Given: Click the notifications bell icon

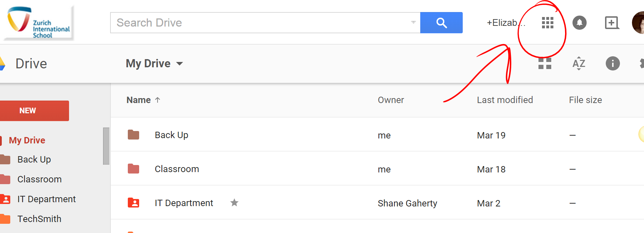Looking at the screenshot, I should point(579,23).
